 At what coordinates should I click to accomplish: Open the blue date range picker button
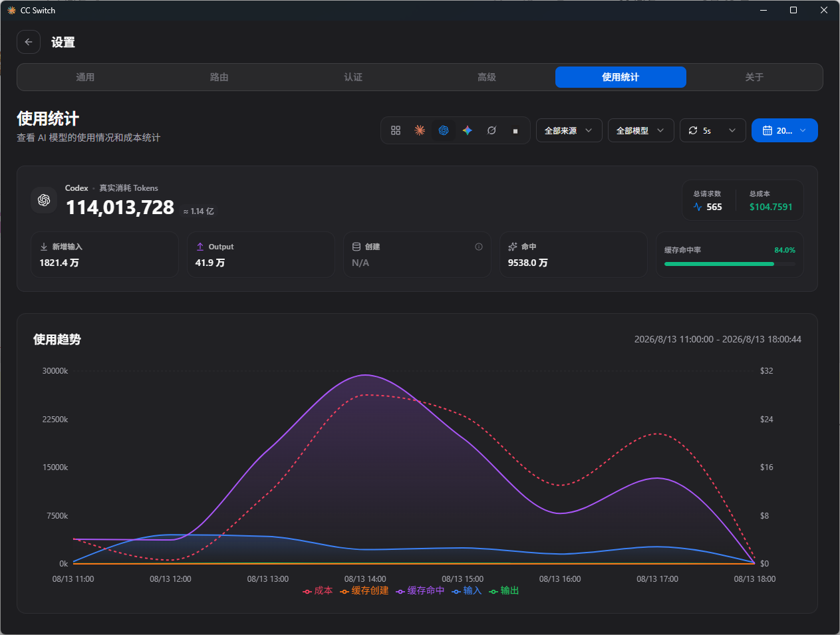[x=785, y=130]
